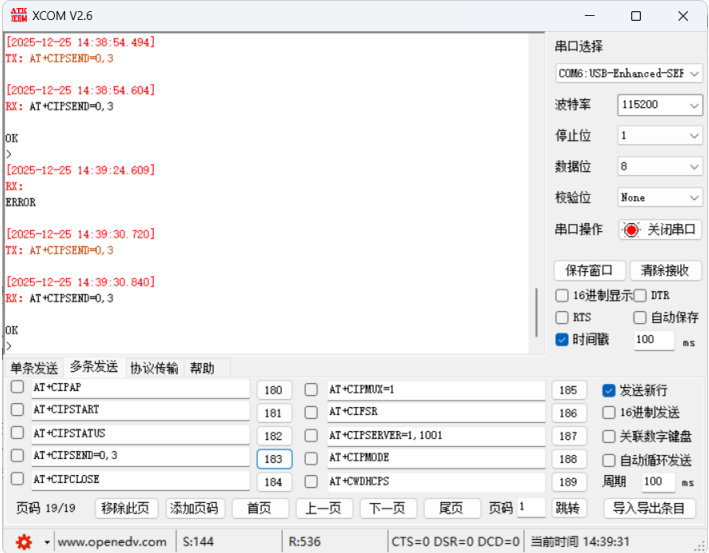Click send button 180 for AT+CIPAP
Screen dimensions: 709x553
274,390
